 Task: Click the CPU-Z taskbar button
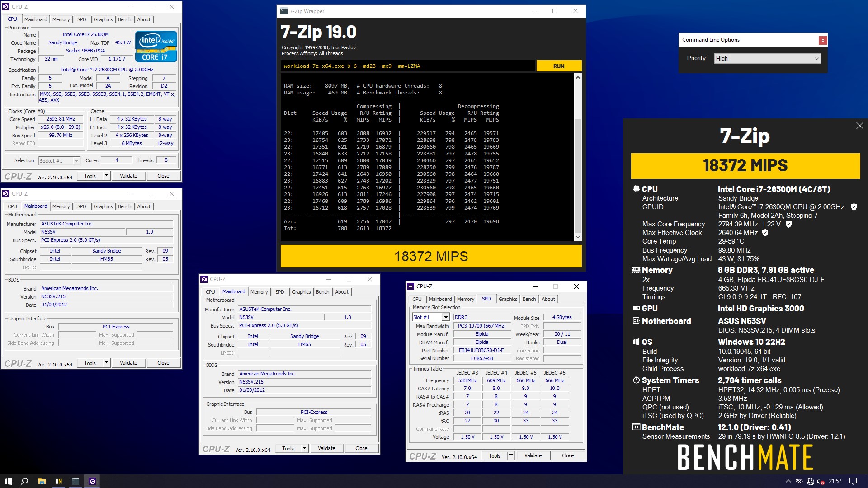(x=92, y=481)
